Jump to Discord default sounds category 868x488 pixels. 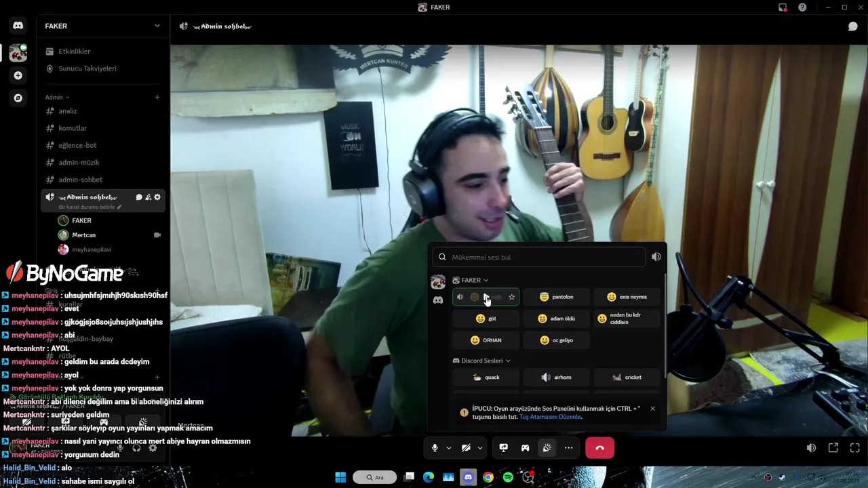click(438, 300)
